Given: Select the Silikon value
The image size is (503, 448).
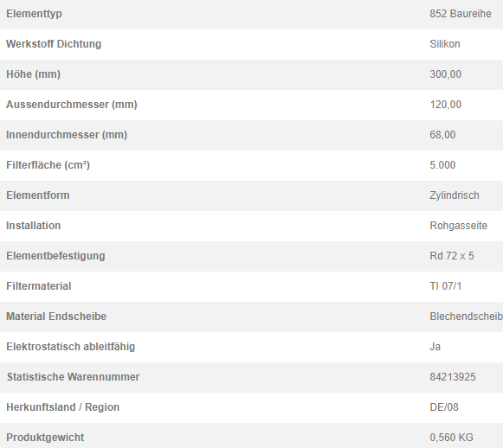Looking at the screenshot, I should [x=445, y=44].
